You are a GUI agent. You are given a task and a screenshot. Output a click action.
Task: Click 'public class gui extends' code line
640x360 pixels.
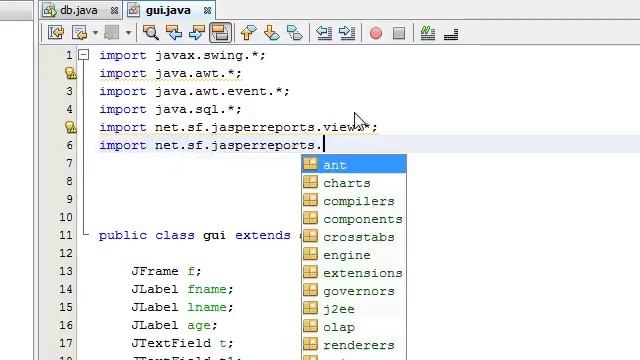pos(194,235)
